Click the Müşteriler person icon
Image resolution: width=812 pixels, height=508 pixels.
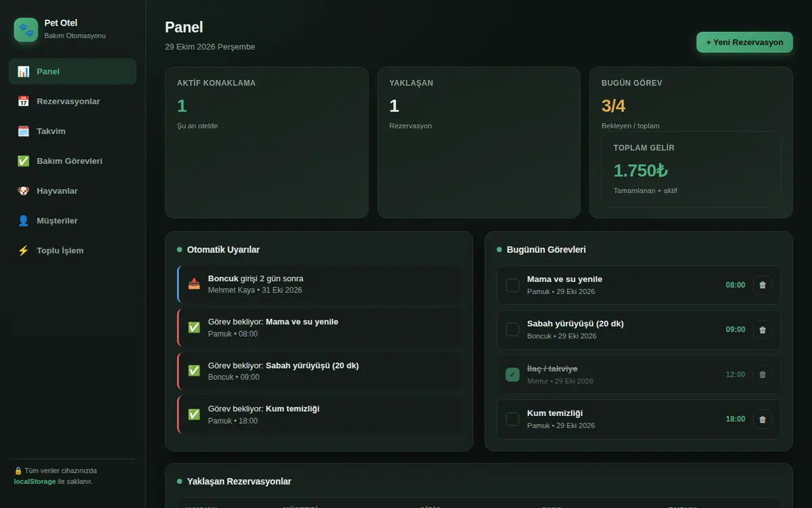(x=24, y=221)
